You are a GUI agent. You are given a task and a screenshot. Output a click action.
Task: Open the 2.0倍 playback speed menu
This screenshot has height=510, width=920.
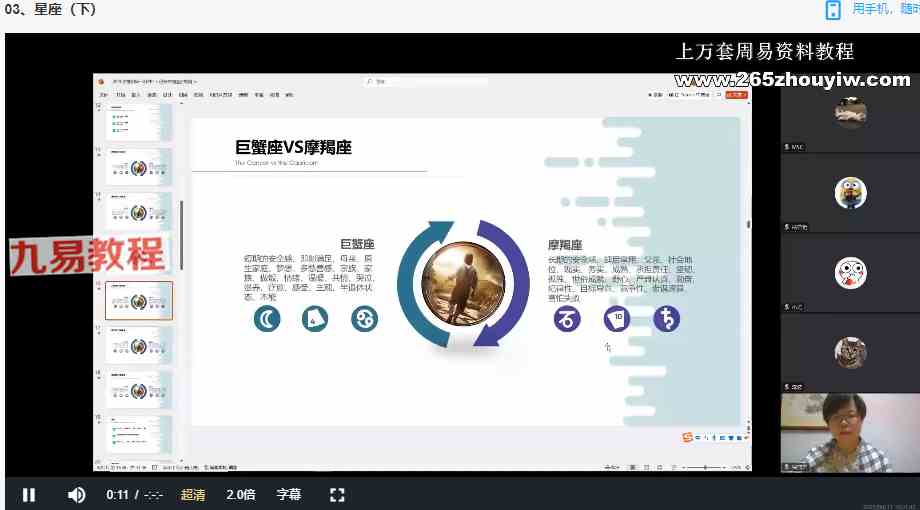pyautogui.click(x=241, y=494)
